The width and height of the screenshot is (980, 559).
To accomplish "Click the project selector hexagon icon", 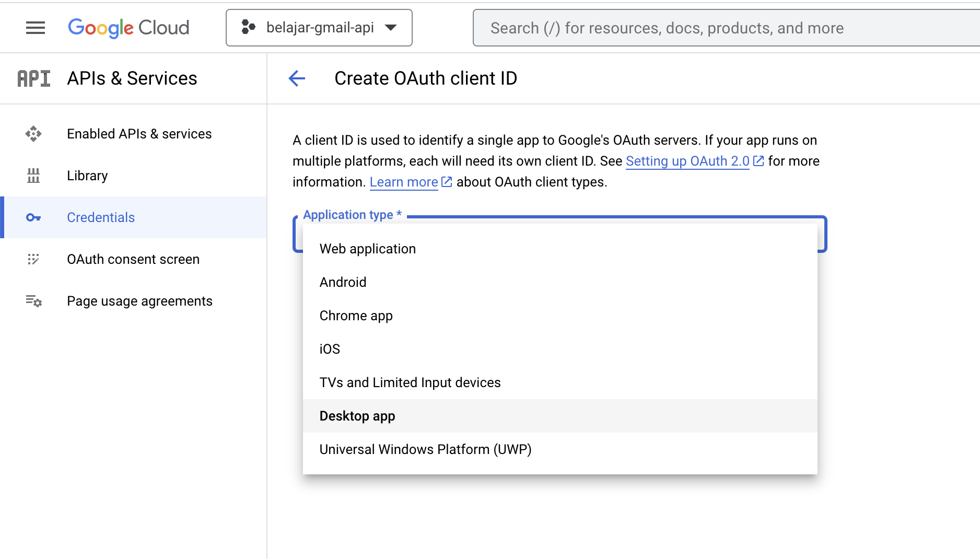I will [249, 27].
